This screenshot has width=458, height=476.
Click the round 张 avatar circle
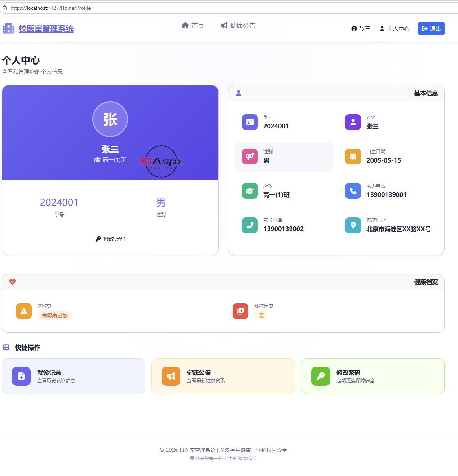pyautogui.click(x=110, y=119)
